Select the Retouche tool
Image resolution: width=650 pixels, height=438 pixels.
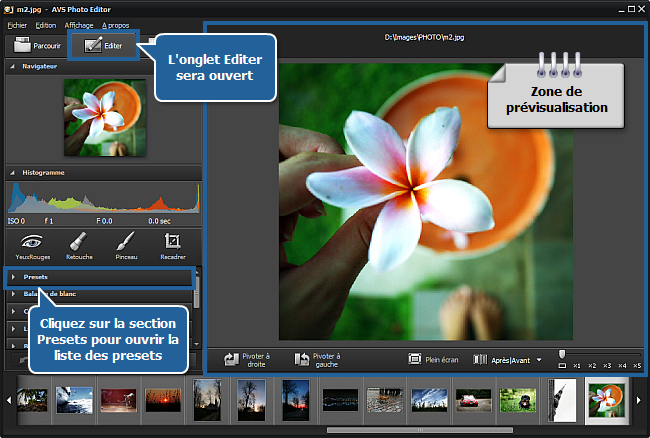79,245
